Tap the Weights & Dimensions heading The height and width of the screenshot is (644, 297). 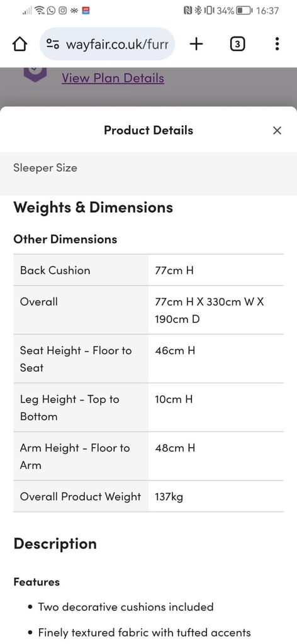[x=93, y=208]
